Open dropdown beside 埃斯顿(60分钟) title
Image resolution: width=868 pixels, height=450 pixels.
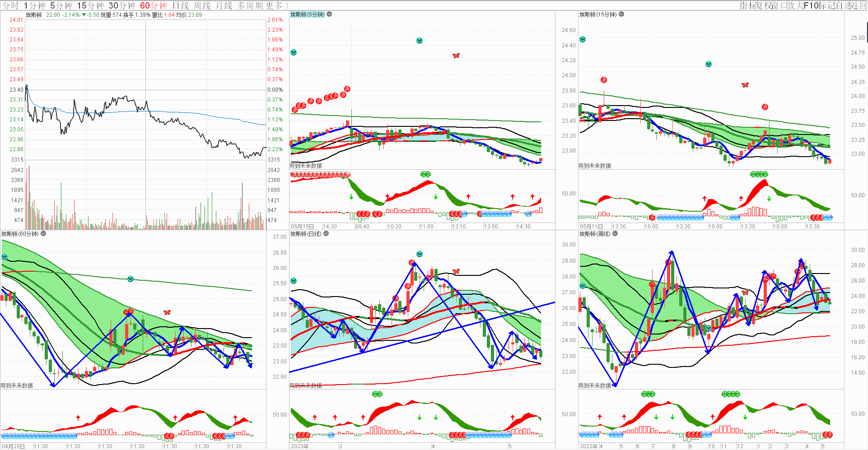tap(43, 233)
